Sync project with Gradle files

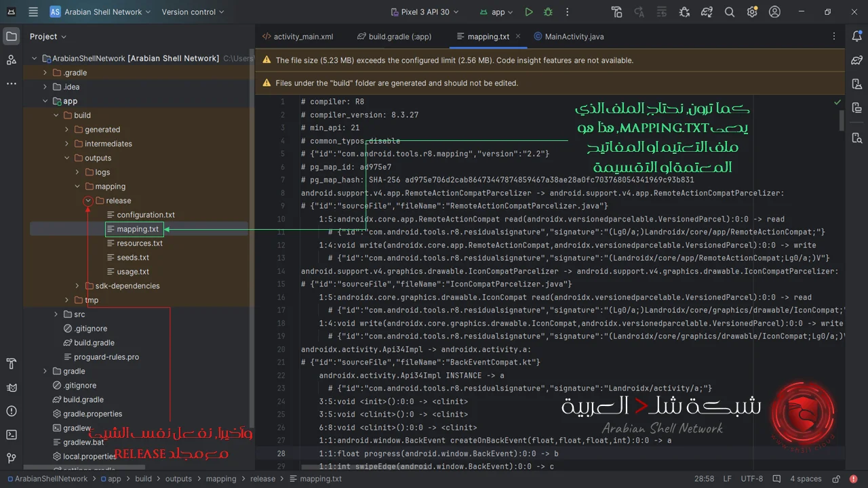click(x=707, y=12)
